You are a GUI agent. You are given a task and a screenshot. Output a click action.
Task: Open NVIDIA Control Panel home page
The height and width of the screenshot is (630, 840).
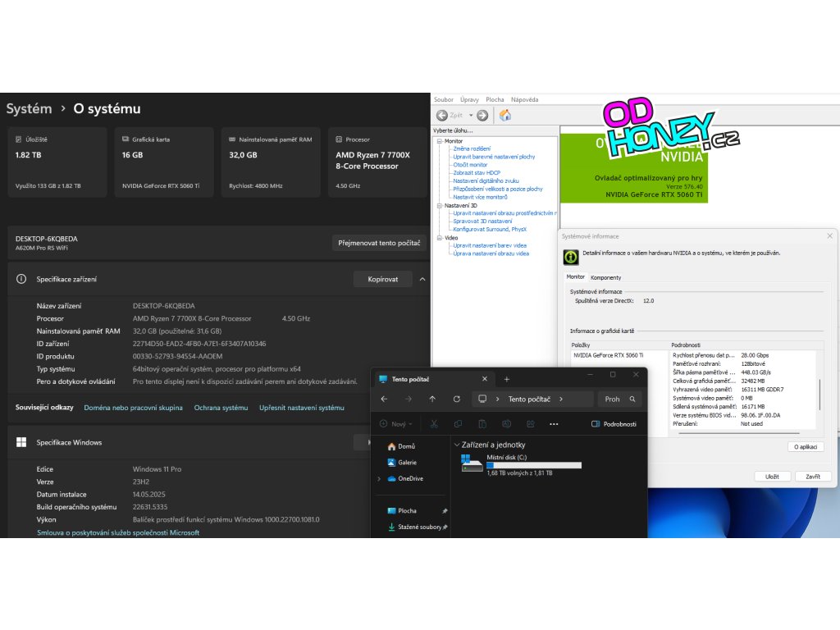point(505,115)
